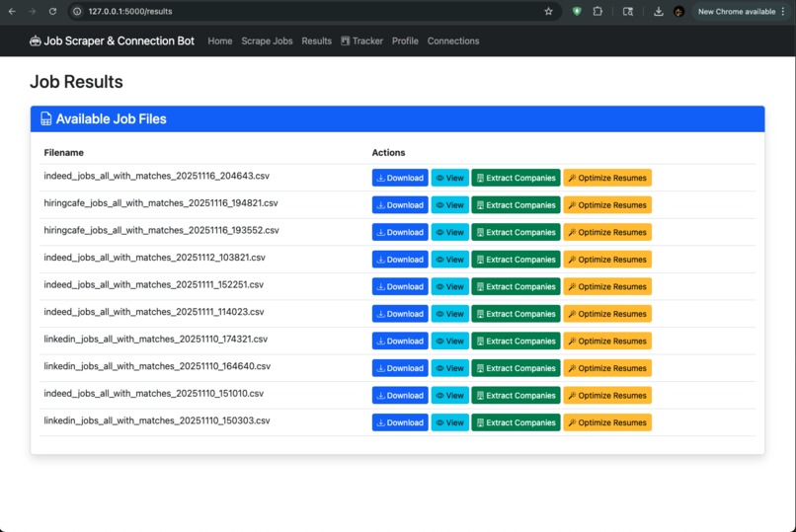Extract Companies from linkedin 20251110_164640 file
The height and width of the screenshot is (532, 796).
point(516,368)
